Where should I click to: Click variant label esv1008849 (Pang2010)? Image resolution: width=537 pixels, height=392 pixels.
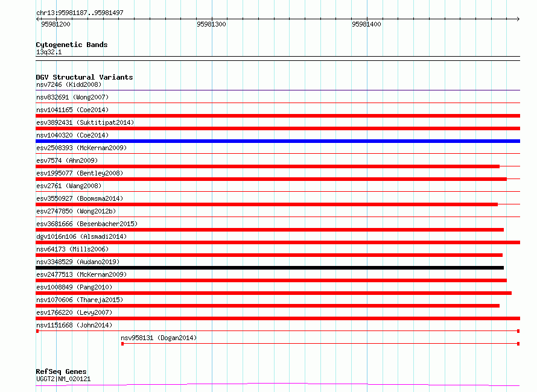pyautogui.click(x=74, y=287)
